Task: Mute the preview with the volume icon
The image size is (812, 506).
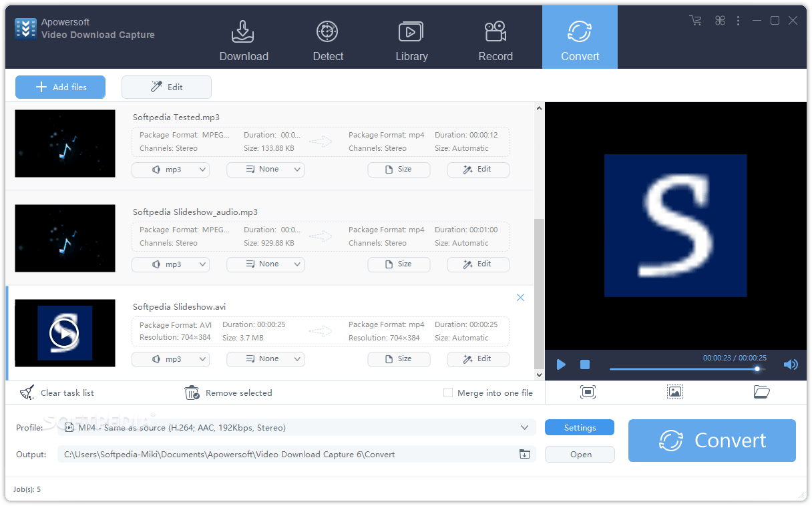Action: [791, 364]
